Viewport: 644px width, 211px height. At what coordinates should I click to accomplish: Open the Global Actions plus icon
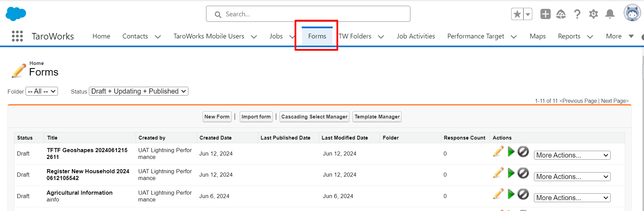(x=545, y=14)
